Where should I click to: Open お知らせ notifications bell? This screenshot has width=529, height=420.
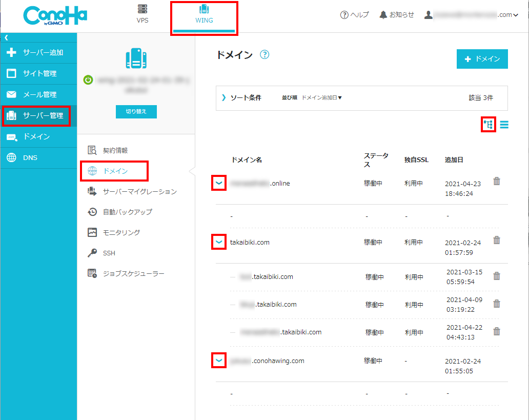pos(396,15)
